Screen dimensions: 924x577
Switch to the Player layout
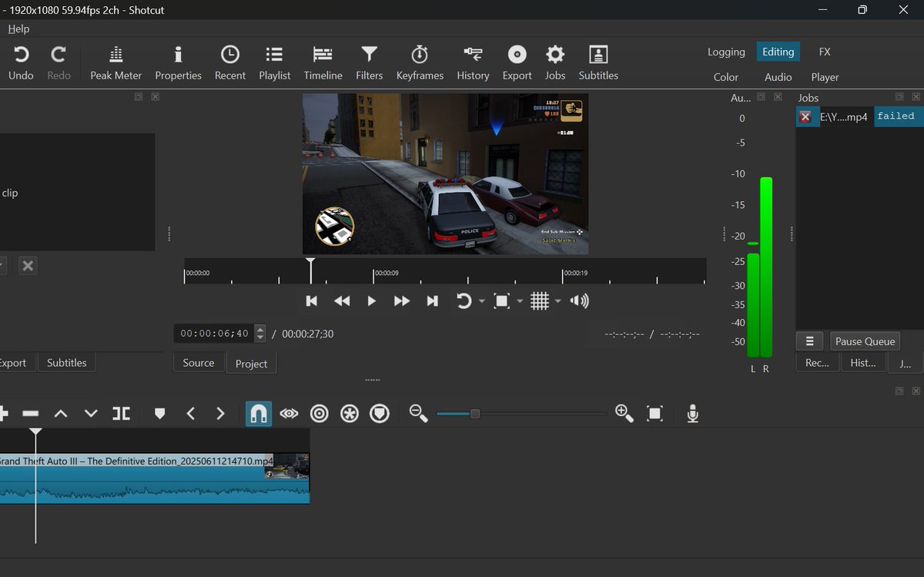tap(825, 77)
